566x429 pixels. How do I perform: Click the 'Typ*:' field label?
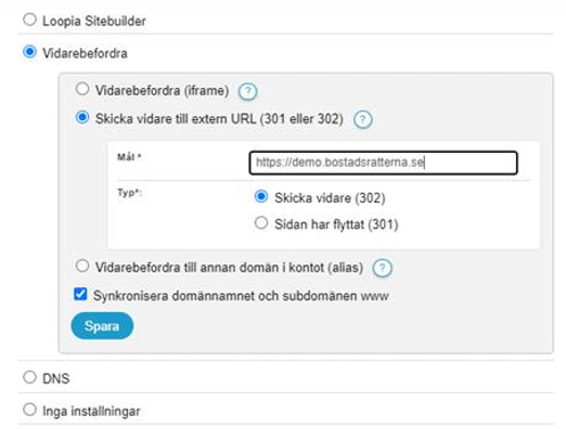click(130, 193)
